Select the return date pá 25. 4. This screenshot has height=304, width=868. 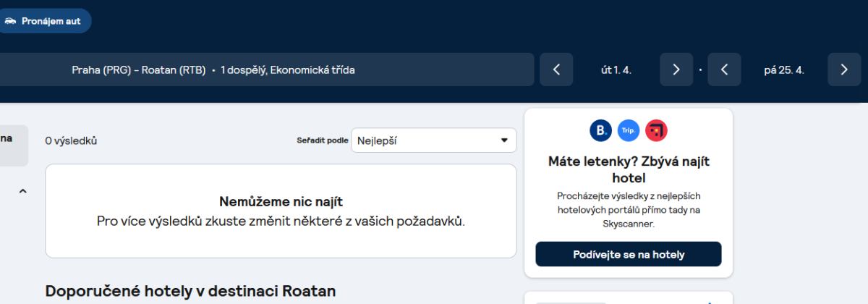784,70
